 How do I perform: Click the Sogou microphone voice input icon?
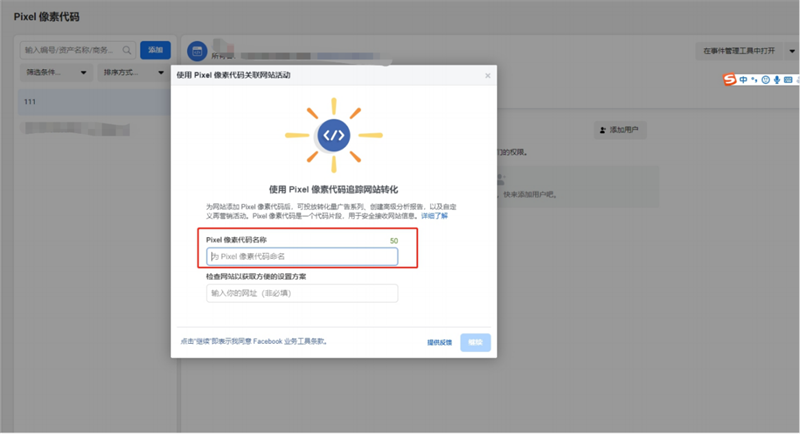pos(777,80)
